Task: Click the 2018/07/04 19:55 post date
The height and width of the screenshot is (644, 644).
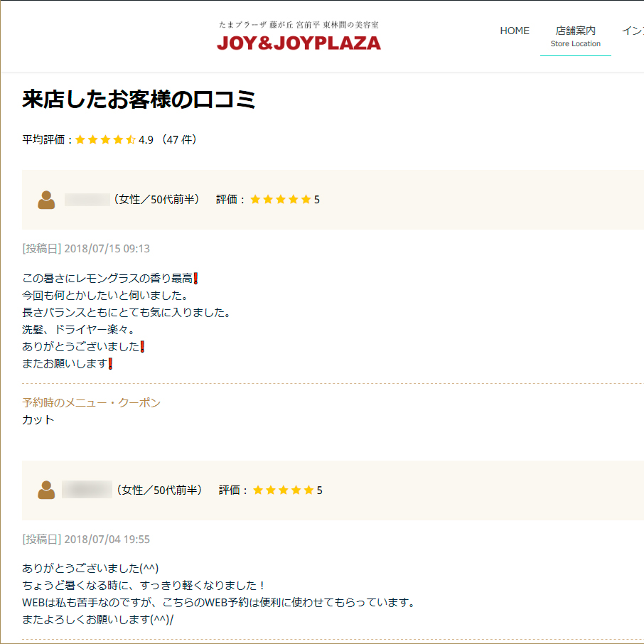Action: point(107,540)
